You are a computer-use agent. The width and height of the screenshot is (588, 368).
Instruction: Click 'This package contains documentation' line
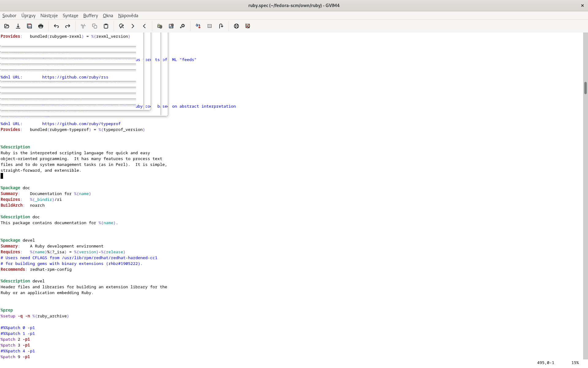[x=59, y=223]
